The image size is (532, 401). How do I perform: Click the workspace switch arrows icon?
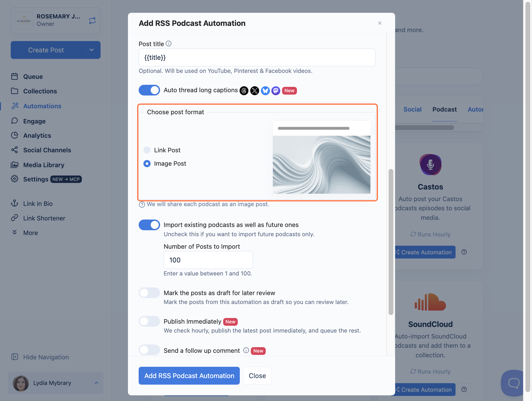[x=92, y=21]
